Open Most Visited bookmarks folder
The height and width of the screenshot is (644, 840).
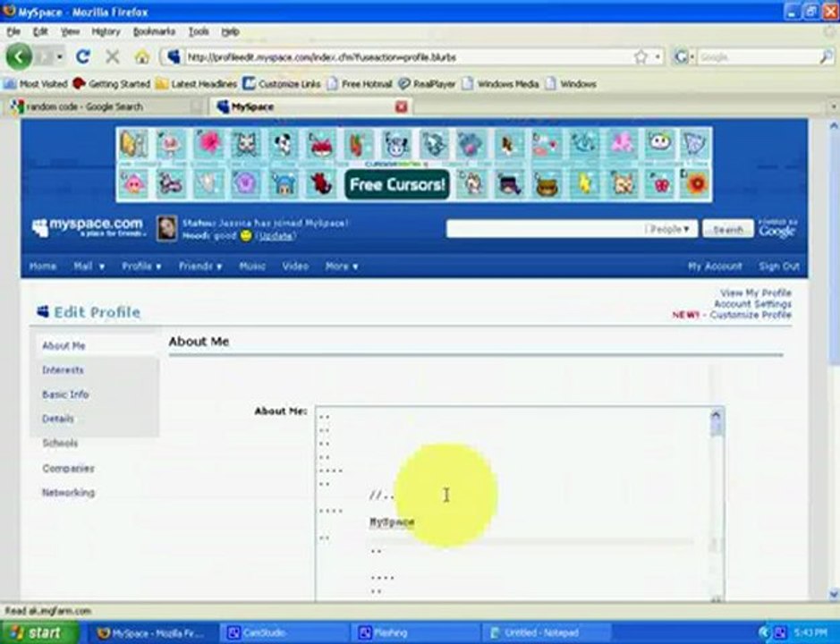36,83
